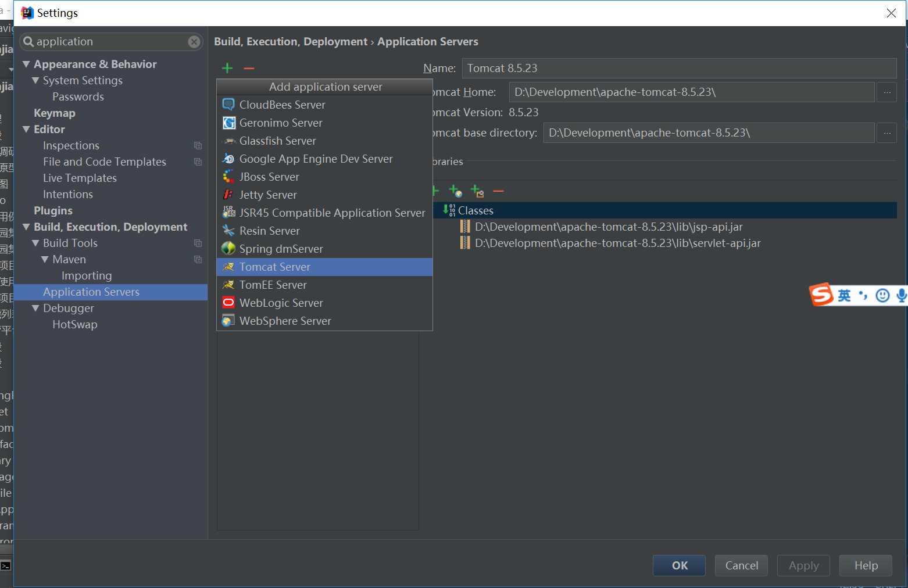The width and height of the screenshot is (908, 588).
Task: Click the CloudBees Server icon
Action: click(x=229, y=105)
